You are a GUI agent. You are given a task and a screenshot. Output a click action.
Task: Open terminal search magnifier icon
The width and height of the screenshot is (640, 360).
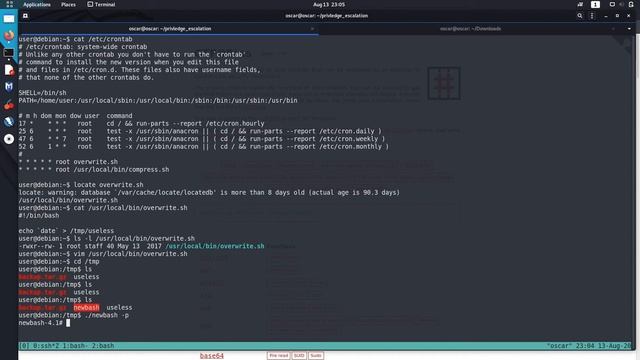580,16
